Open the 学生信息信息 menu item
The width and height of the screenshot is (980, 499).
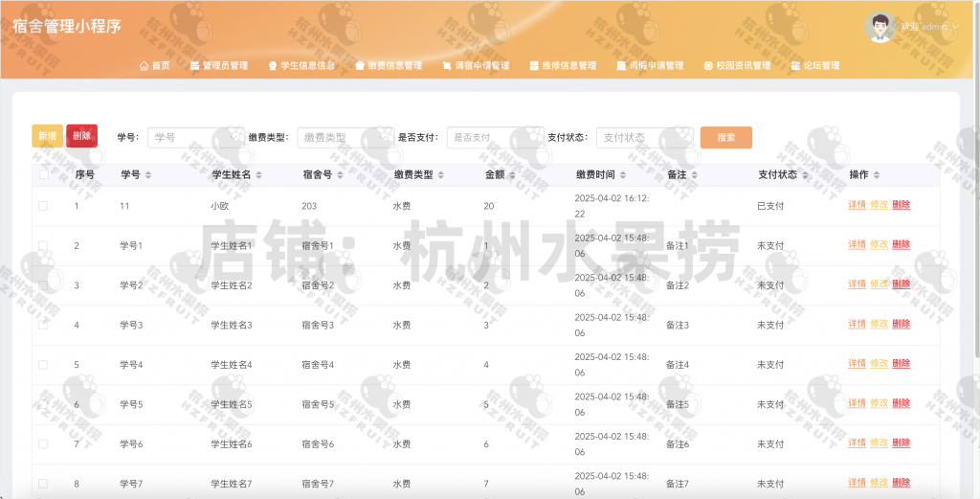point(301,66)
